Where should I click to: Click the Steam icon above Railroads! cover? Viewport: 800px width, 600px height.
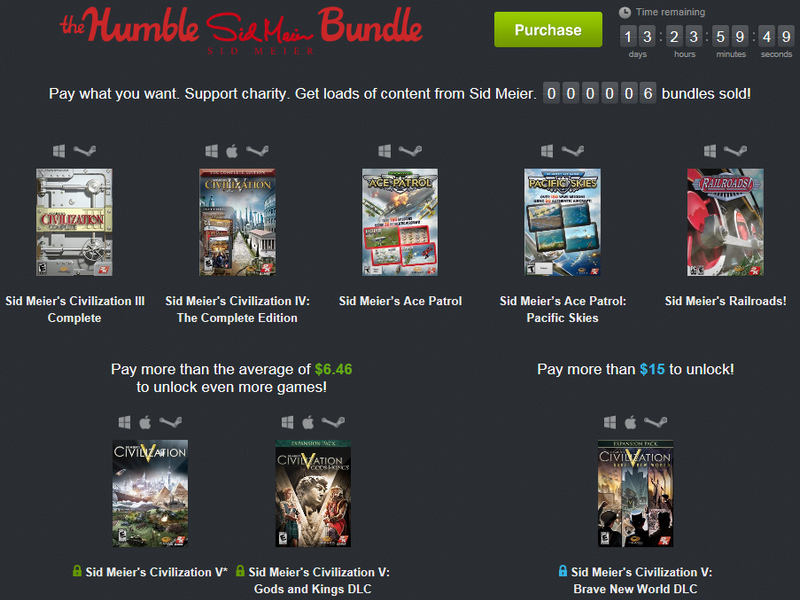coord(736,151)
